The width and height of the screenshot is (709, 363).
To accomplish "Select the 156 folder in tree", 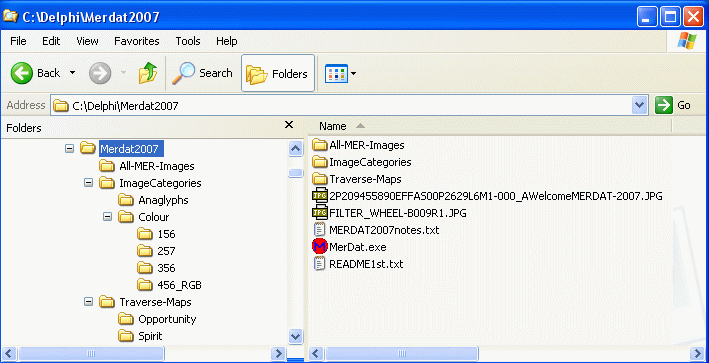I will (166, 234).
